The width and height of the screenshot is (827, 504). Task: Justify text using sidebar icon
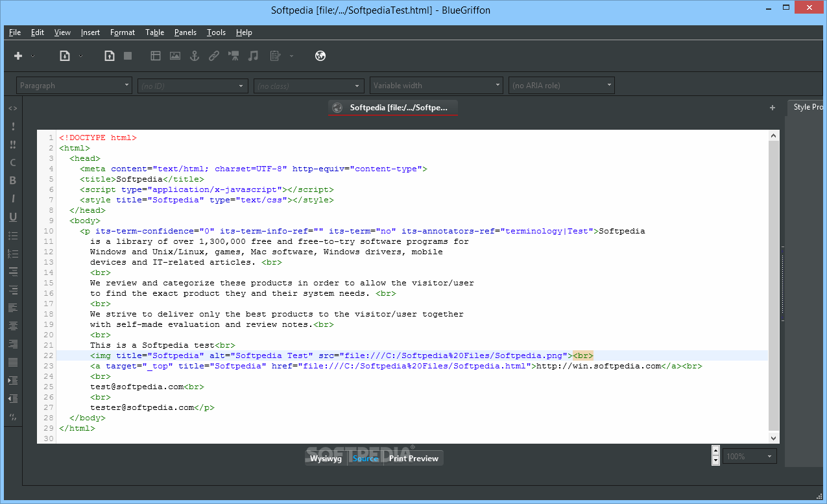tap(12, 362)
